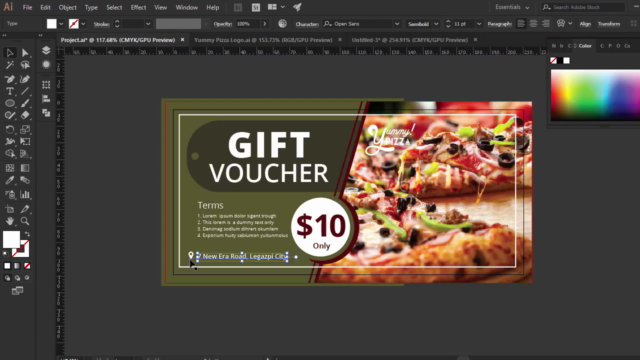640x360 pixels.
Task: Open the Essentials workspace switcher
Action: [512, 7]
